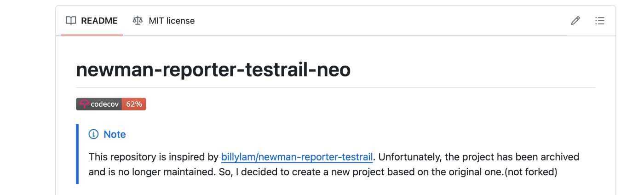
Task: Click the blue Note label
Action: (x=115, y=134)
